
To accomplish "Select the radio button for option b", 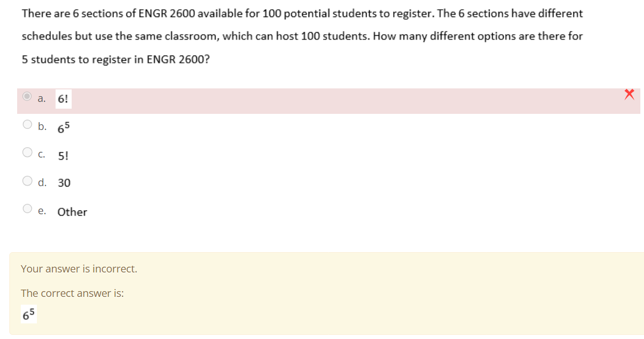I will click(27, 124).
